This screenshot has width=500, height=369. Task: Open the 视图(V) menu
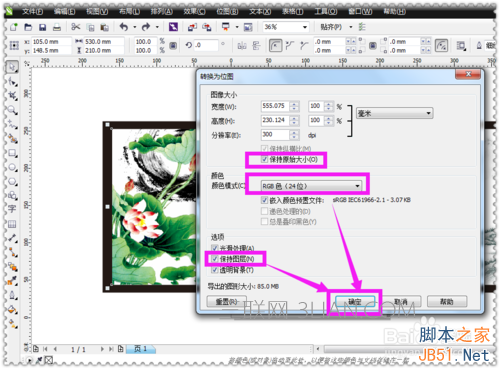coord(97,12)
